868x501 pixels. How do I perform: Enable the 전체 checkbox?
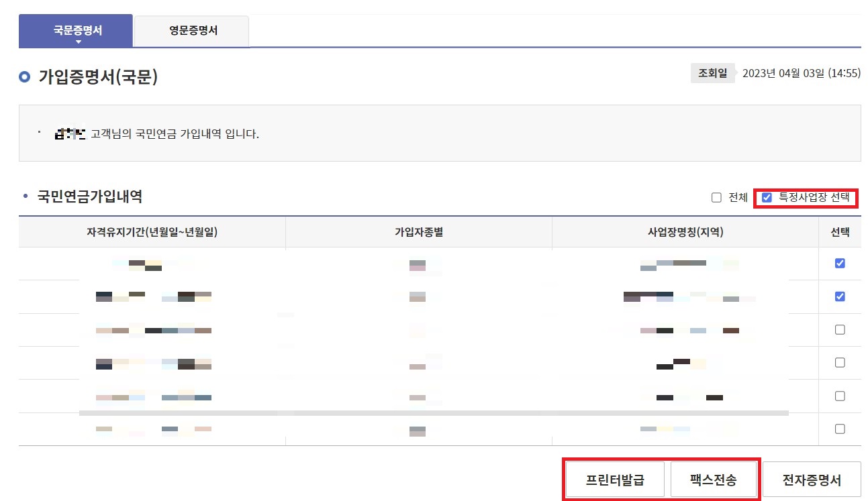coord(716,197)
